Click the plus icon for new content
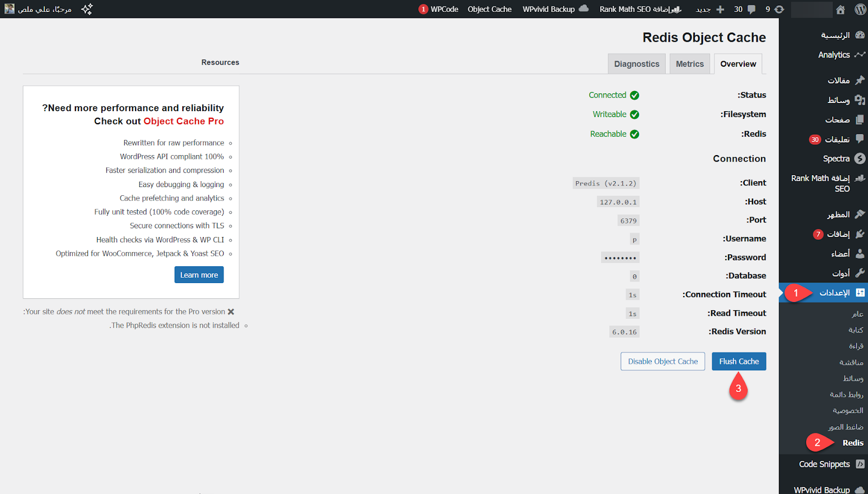This screenshot has width=868, height=494. [x=720, y=9]
